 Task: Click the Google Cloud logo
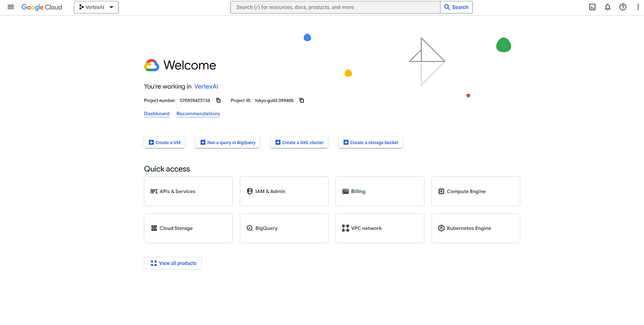click(x=41, y=7)
